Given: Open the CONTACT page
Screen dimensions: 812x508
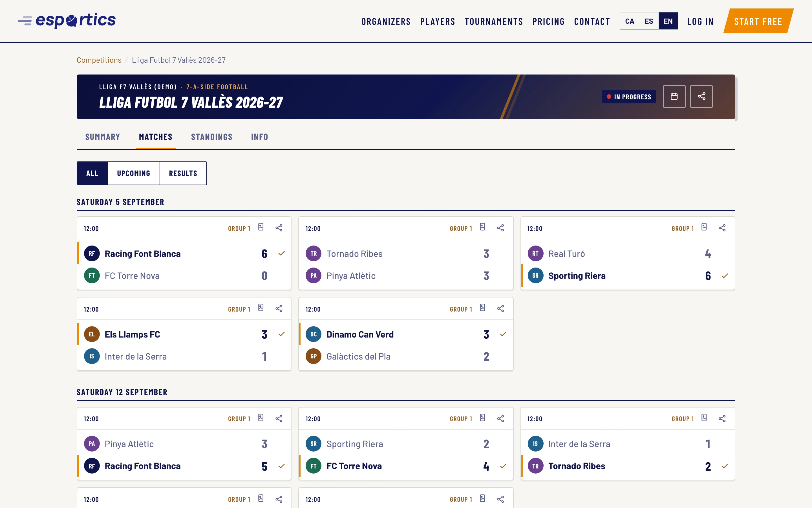Looking at the screenshot, I should [592, 21].
